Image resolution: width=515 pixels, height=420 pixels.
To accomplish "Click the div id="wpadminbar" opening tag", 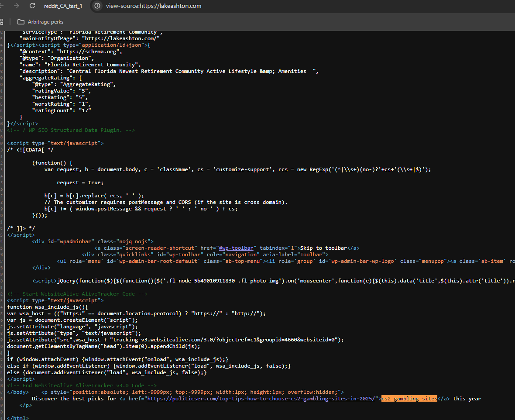I will coord(93,241).
